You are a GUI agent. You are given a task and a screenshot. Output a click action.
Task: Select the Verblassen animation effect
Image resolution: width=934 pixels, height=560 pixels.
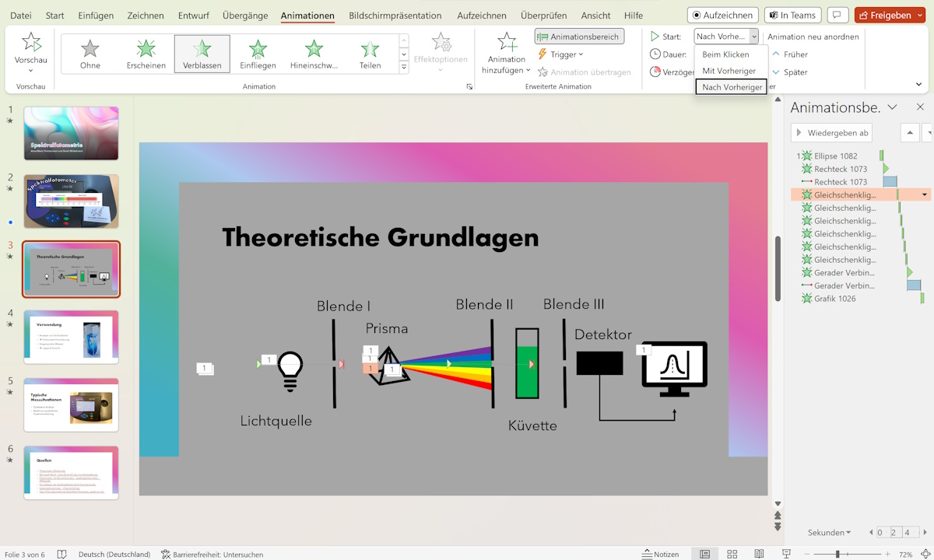point(202,53)
